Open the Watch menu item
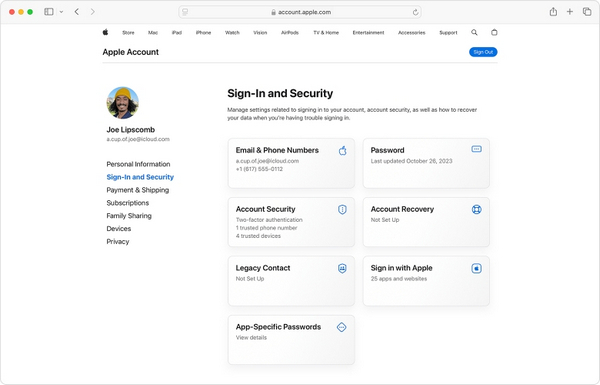 coord(232,33)
